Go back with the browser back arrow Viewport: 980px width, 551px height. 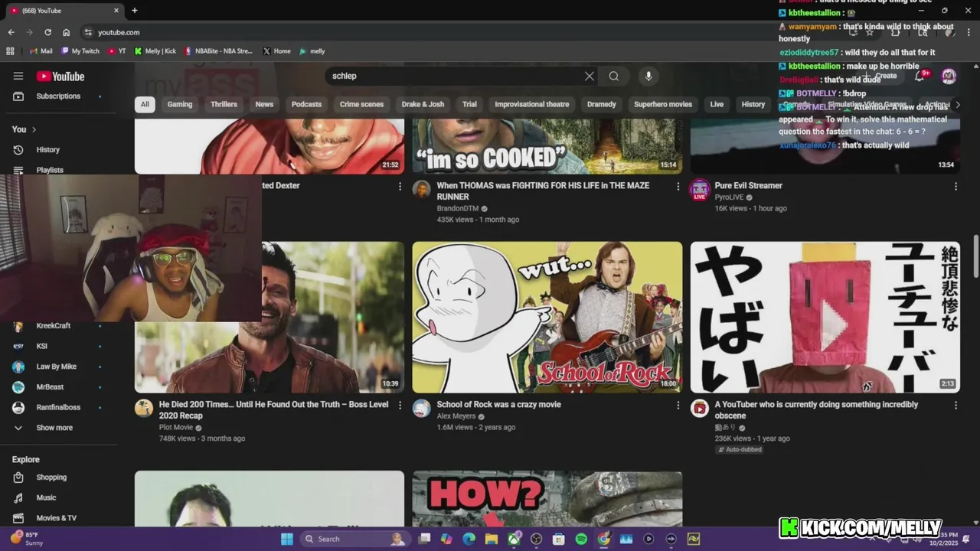coord(11,32)
